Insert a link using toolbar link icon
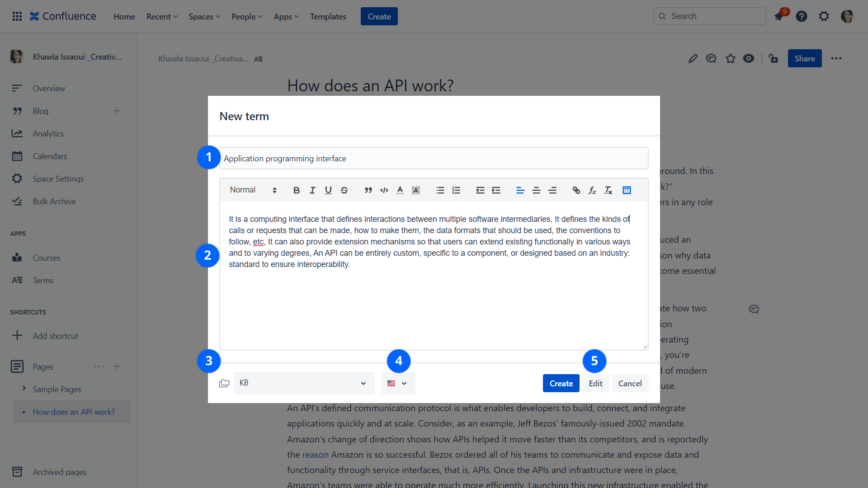This screenshot has width=868, height=488. (576, 190)
